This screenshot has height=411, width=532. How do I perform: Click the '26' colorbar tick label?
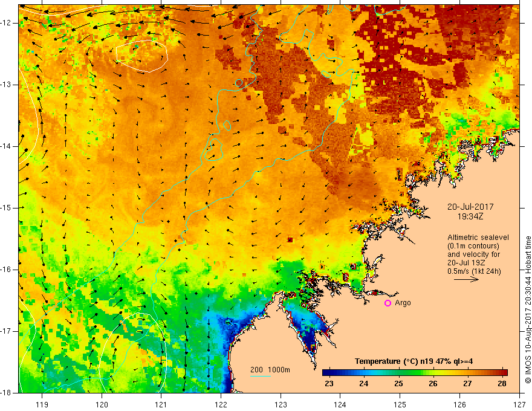(x=433, y=384)
